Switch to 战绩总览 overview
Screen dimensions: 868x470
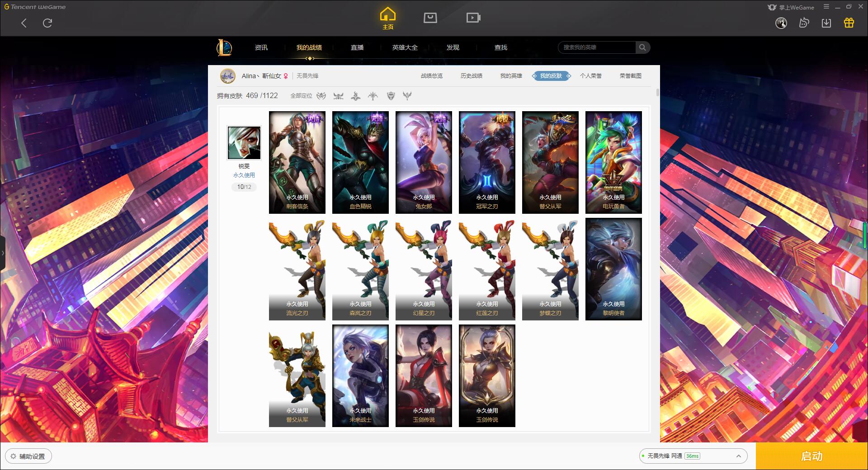[432, 76]
